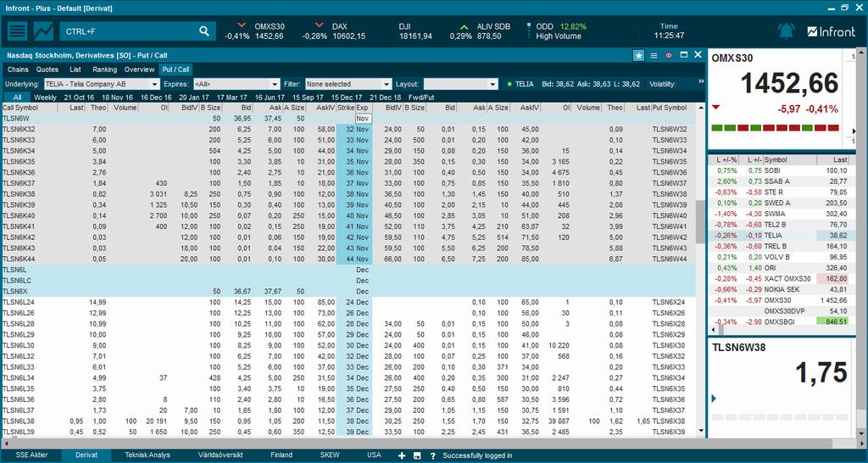The height and width of the screenshot is (463, 868).
Task: Open the SSE Aktier desktop tab
Action: coord(31,455)
